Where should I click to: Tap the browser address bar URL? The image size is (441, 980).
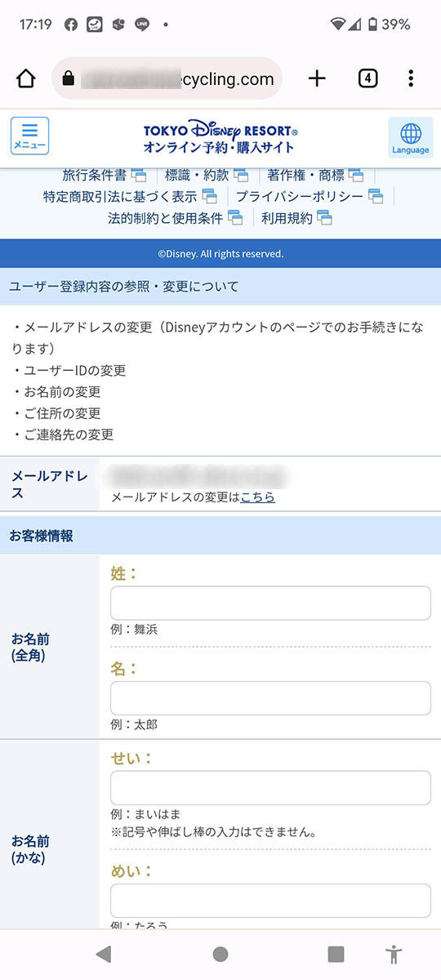(x=167, y=78)
